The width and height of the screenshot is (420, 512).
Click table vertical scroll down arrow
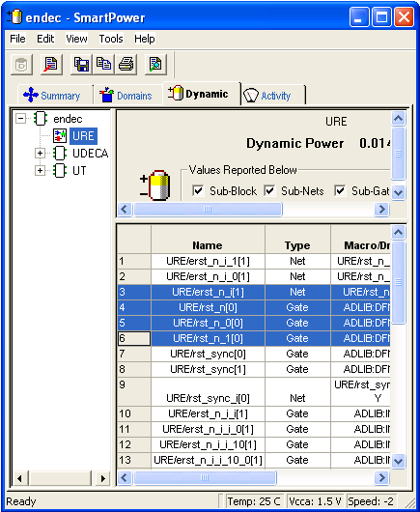398,461
